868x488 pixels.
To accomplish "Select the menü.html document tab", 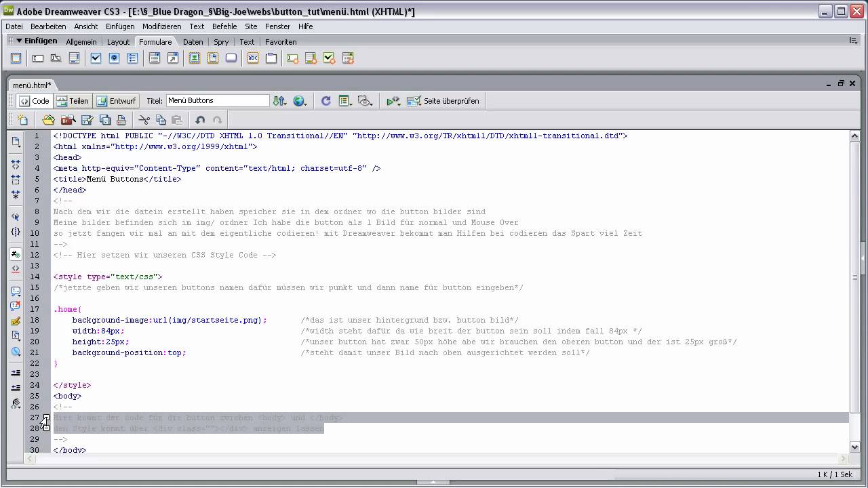I will 32,85.
